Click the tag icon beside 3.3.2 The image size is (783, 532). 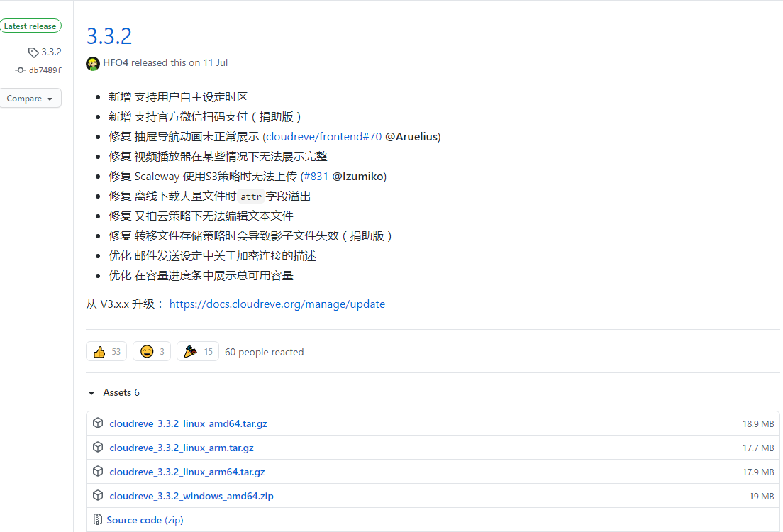(x=33, y=52)
